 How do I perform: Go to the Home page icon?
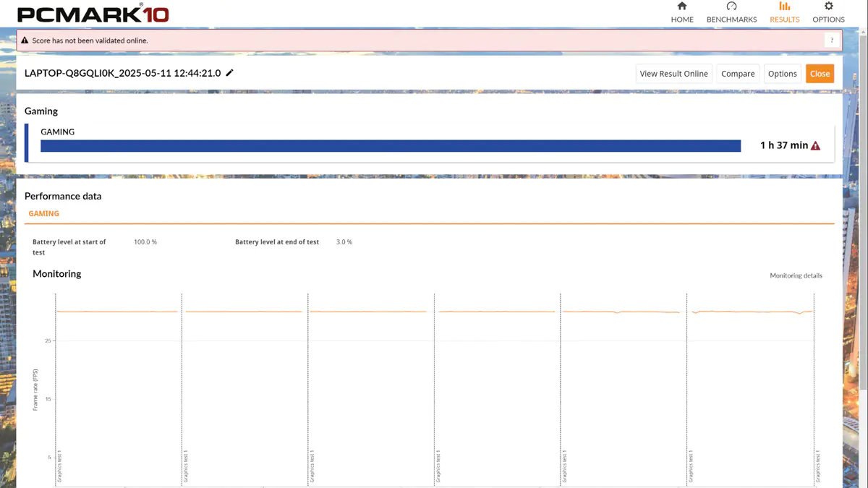pos(681,7)
